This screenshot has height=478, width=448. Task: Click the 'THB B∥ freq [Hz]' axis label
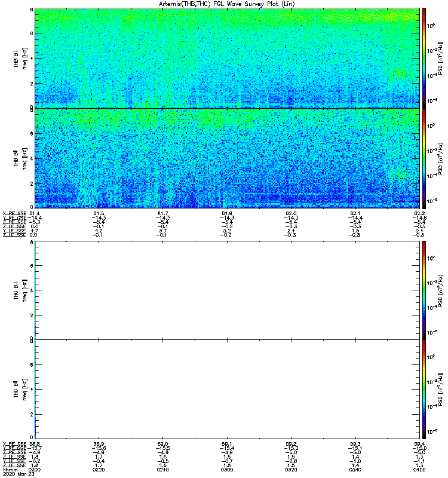pos(20,158)
